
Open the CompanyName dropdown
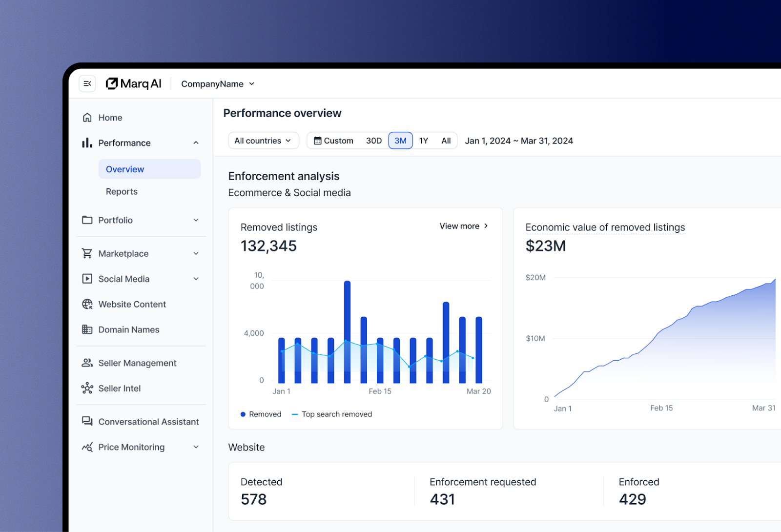(218, 84)
